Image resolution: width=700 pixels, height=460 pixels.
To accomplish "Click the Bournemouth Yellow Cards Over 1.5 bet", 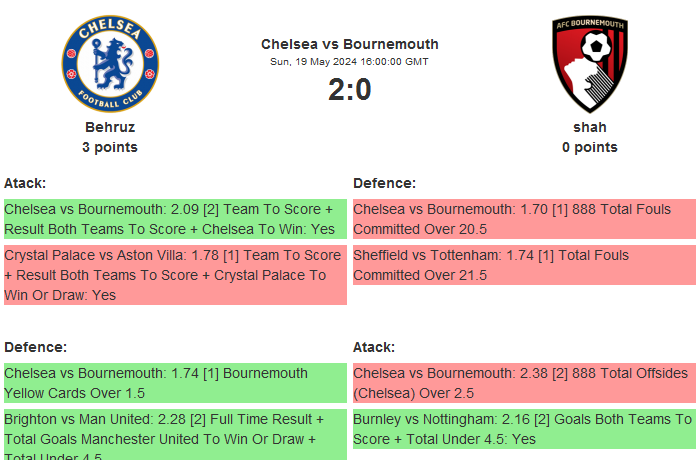I will tap(175, 383).
